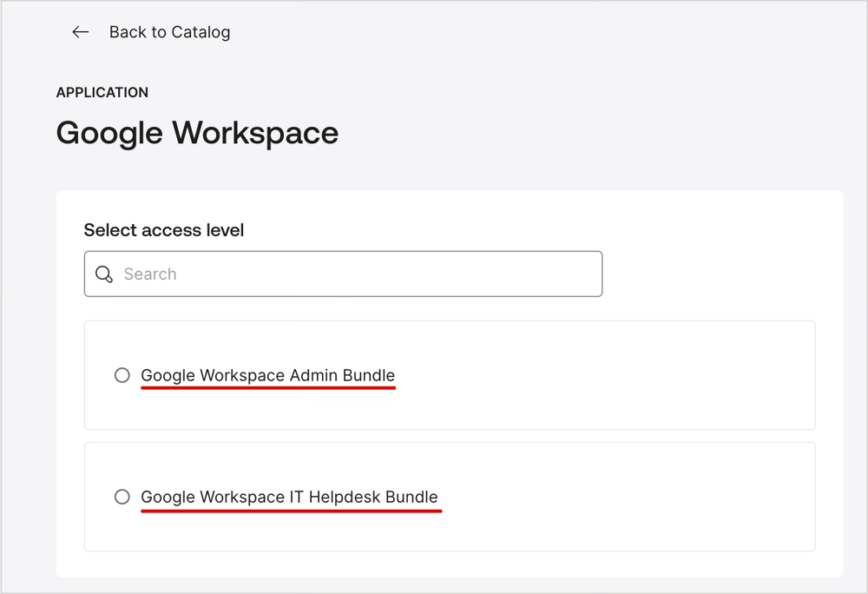Viewport: 868px width, 594px height.
Task: Click the Google Workspace IT Helpdesk Bundle label
Action: pos(290,497)
